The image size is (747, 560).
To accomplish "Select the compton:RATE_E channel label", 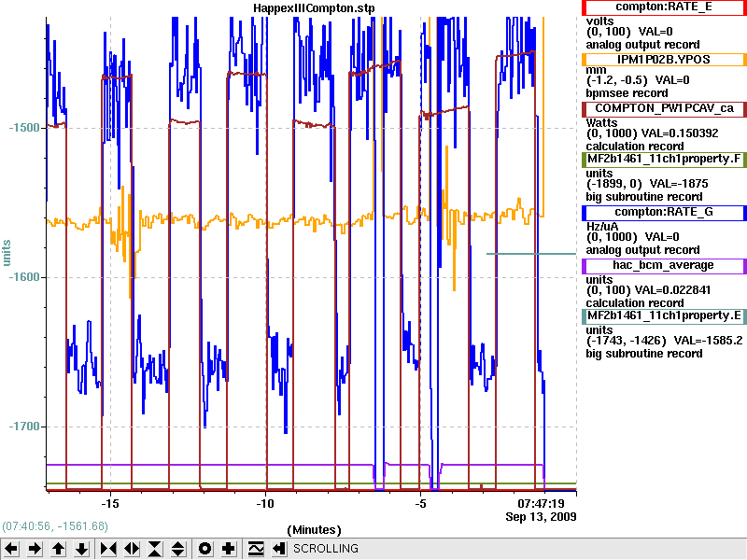I will tap(664, 7).
